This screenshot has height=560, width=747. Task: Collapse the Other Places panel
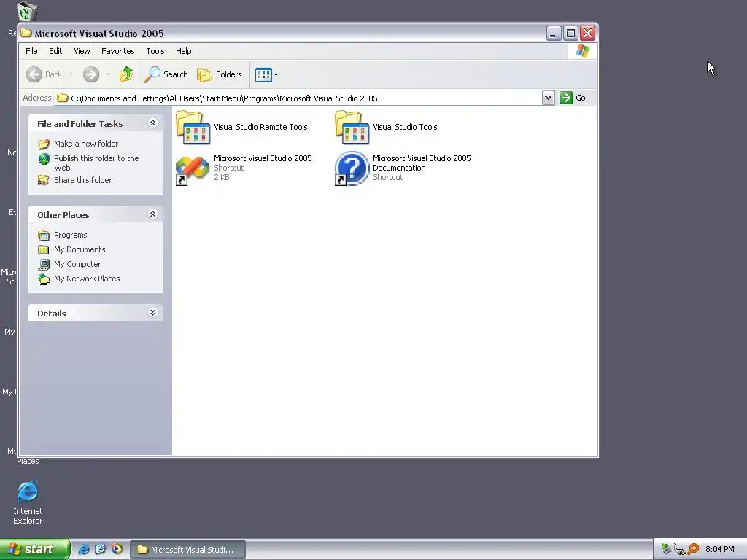point(152,214)
